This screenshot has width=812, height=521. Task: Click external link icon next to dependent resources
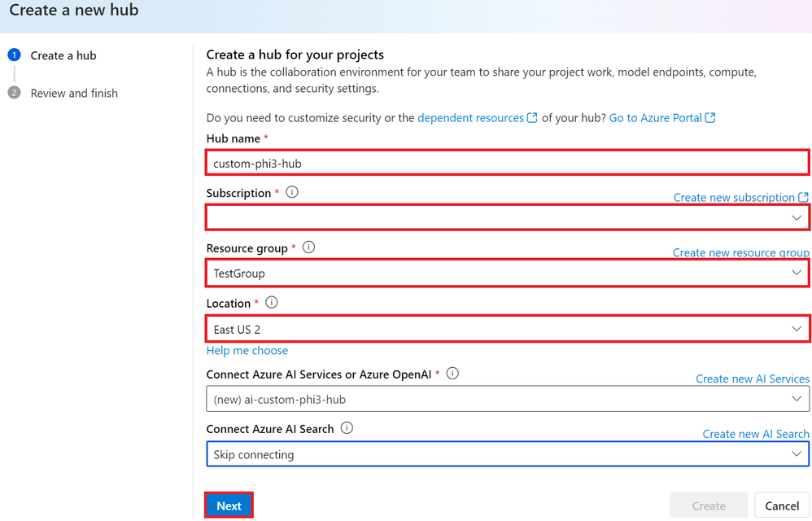[x=532, y=118]
